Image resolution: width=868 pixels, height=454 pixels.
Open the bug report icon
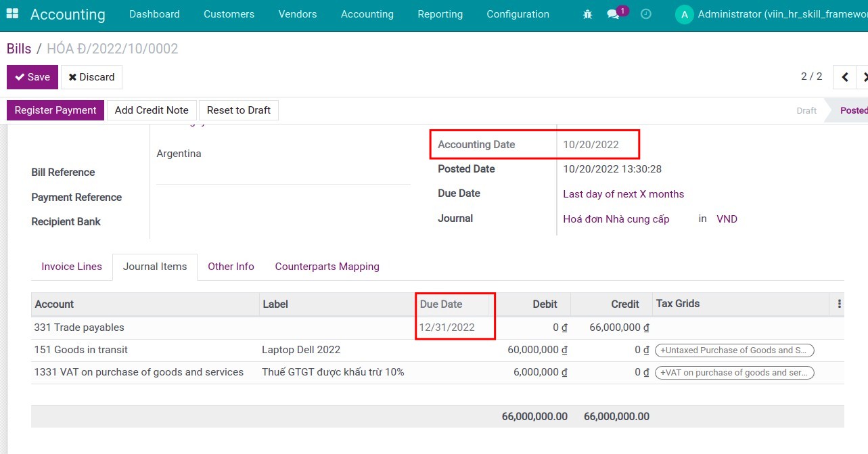pos(587,14)
